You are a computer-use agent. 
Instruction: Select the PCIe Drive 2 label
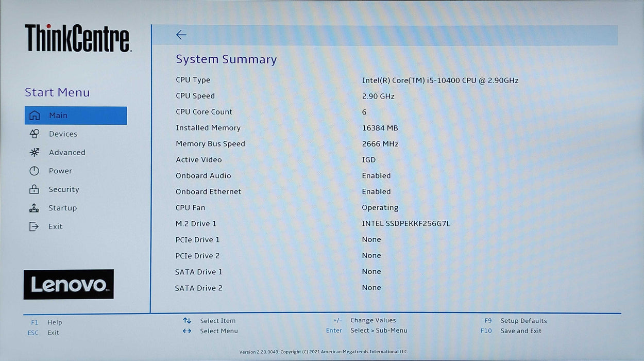pyautogui.click(x=198, y=256)
